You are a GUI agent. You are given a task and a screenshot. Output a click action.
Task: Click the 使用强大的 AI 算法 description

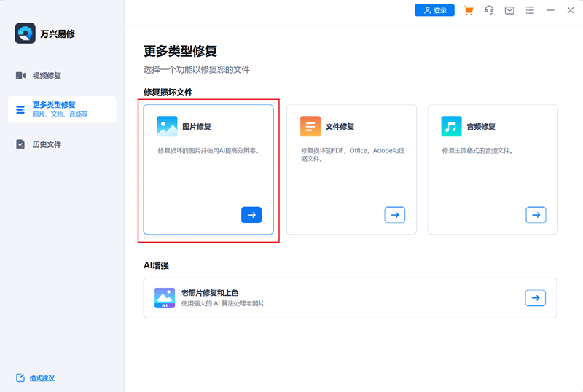point(223,304)
